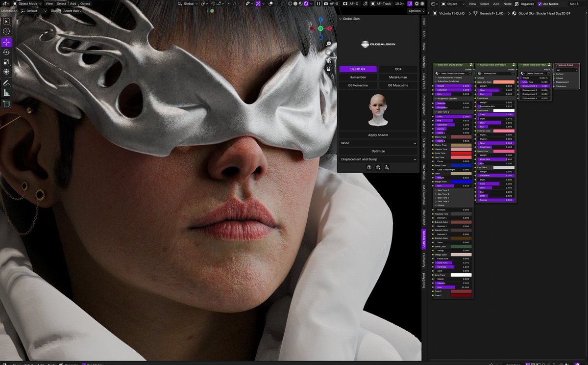The image size is (588, 365).
Task: Select the CC4 preset button
Action: point(398,69)
